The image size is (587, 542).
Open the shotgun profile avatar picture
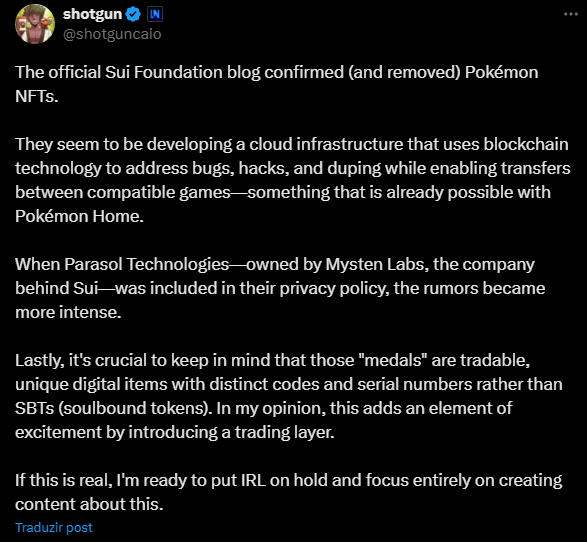click(35, 24)
